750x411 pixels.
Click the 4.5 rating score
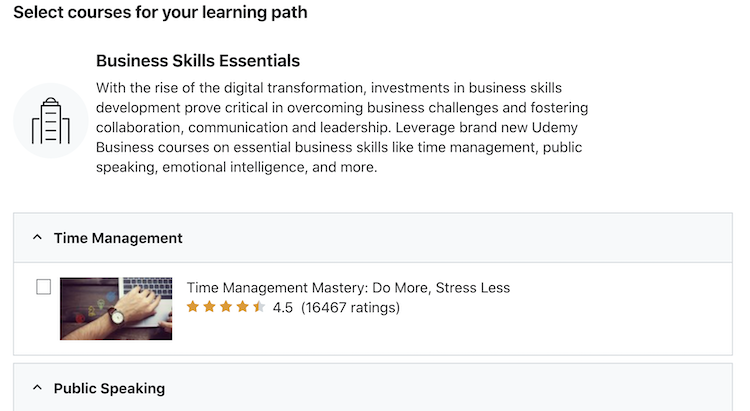click(x=283, y=307)
